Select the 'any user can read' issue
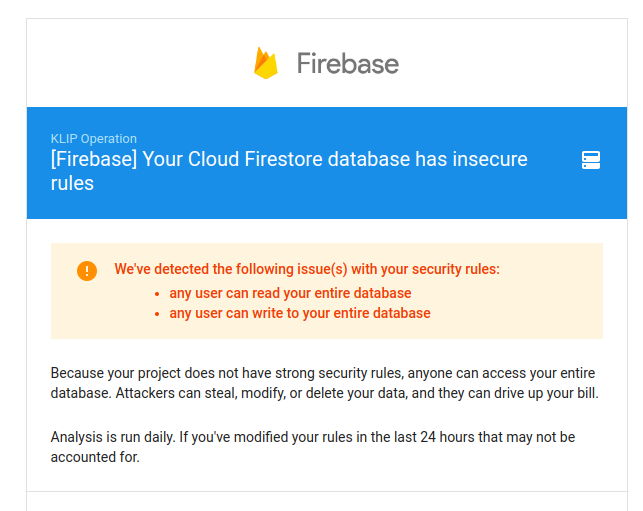Viewport: 643px width, 511px height. tap(290, 293)
